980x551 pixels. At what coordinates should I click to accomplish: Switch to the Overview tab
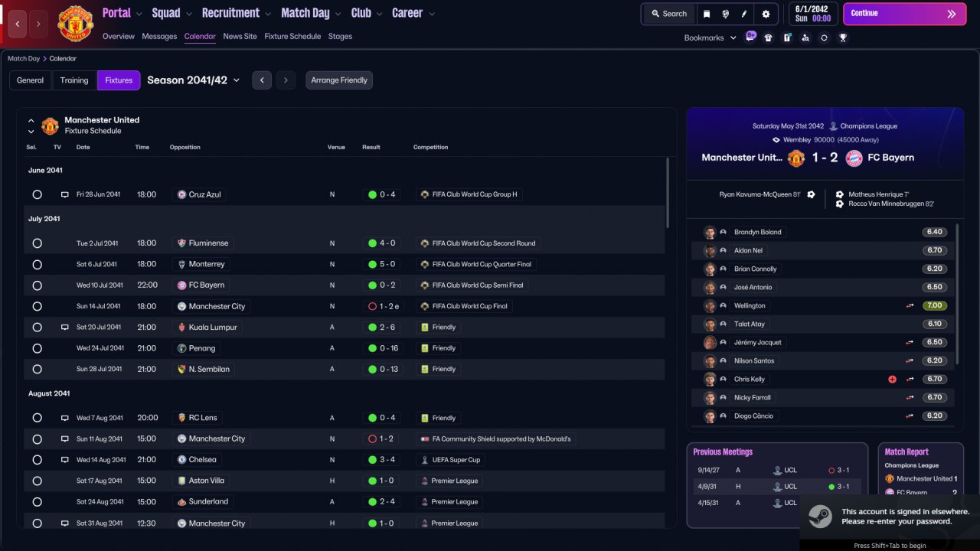tap(119, 36)
